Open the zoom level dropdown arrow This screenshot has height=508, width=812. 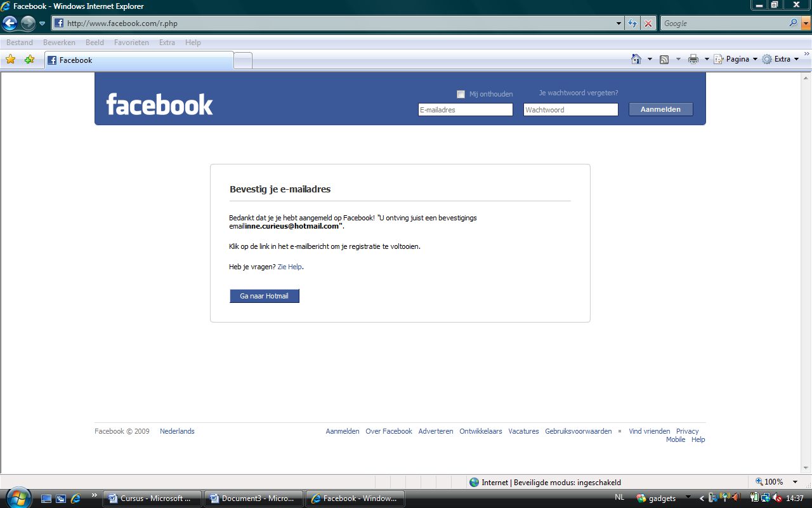coord(796,482)
